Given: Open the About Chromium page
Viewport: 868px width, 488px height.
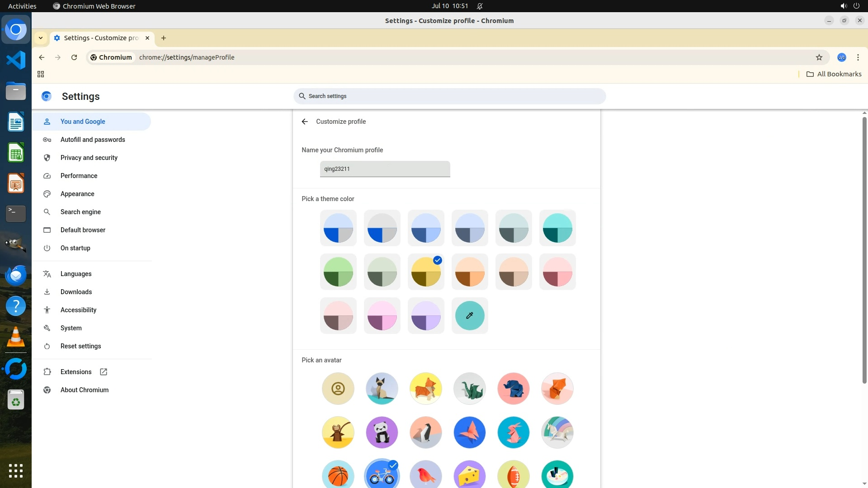Looking at the screenshot, I should click(x=84, y=390).
